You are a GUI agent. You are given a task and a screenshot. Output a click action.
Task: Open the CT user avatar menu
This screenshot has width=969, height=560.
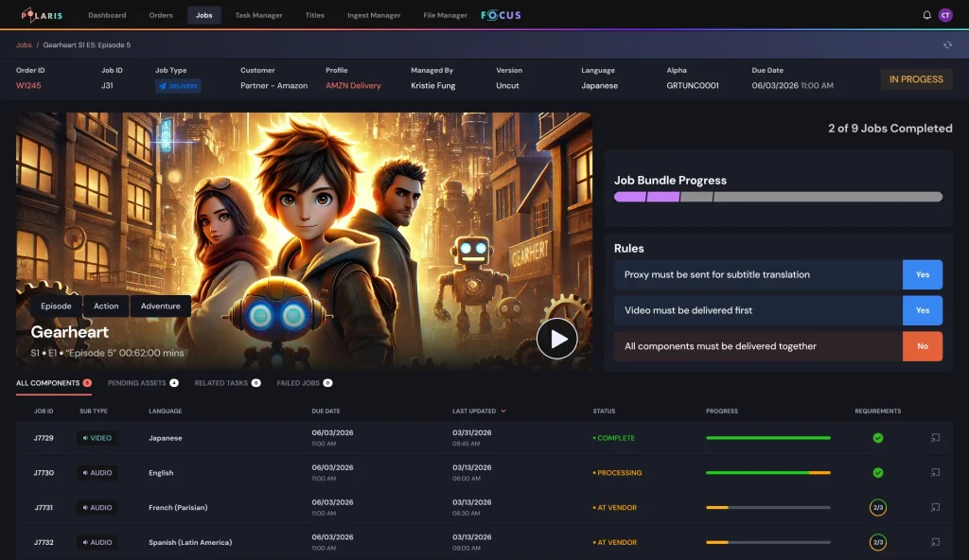pos(944,15)
